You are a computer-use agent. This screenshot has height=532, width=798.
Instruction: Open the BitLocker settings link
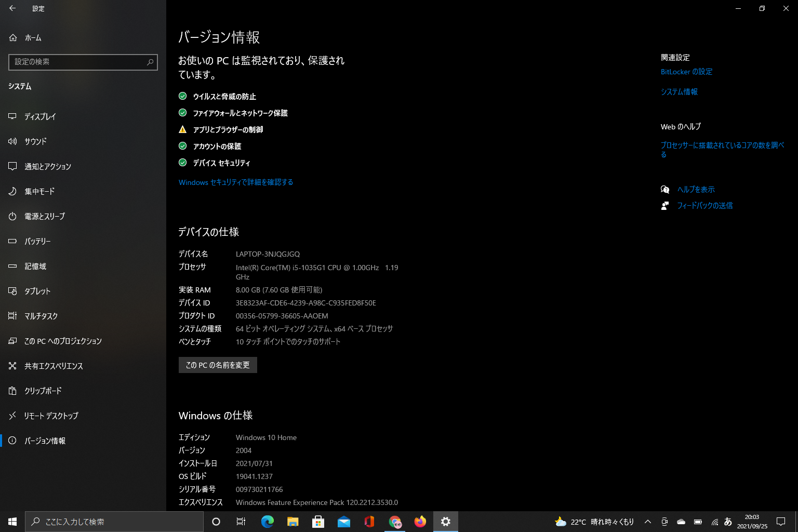pyautogui.click(x=686, y=72)
